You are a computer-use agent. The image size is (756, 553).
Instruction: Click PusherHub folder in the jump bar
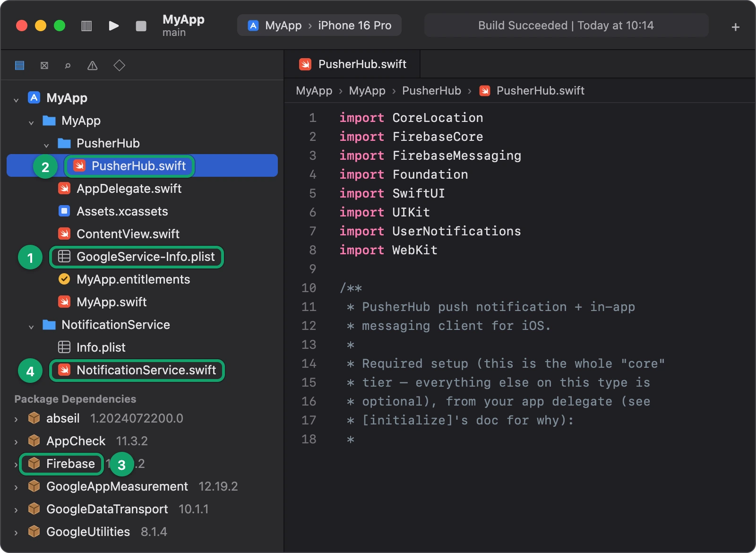pos(431,90)
